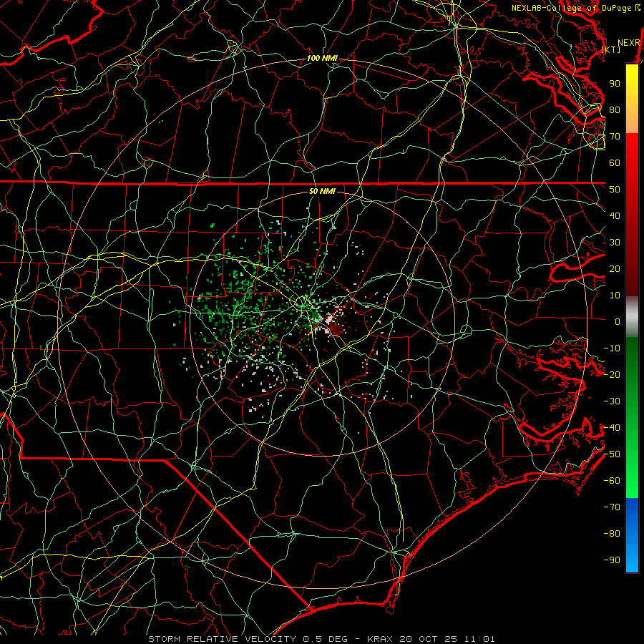Image resolution: width=644 pixels, height=644 pixels.
Task: Click the -10 value on the velocity scale
Action: [612, 348]
